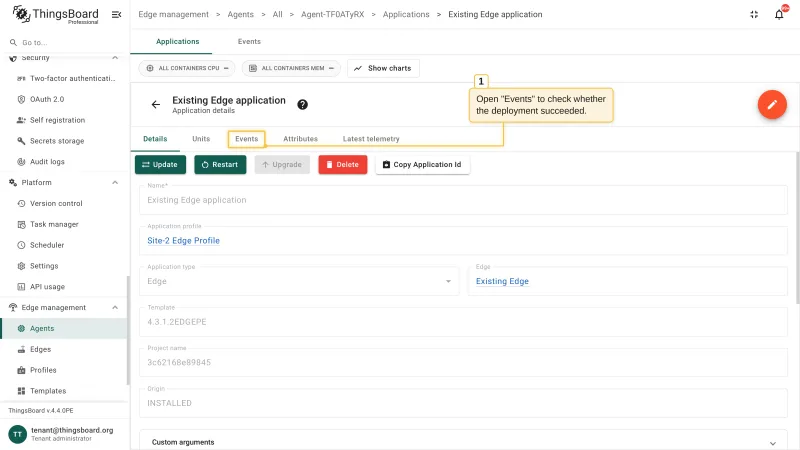Click the orange edit pencil button
This screenshot has height=450, width=800.
tap(772, 105)
